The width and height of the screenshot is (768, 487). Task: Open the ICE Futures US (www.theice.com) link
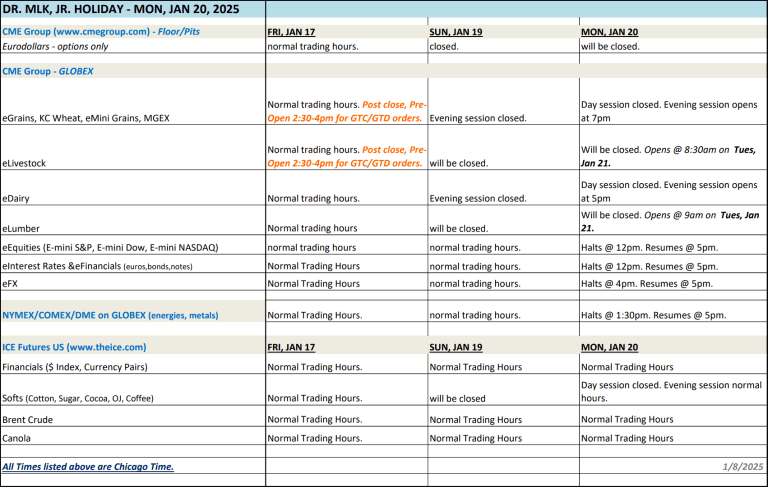74,347
